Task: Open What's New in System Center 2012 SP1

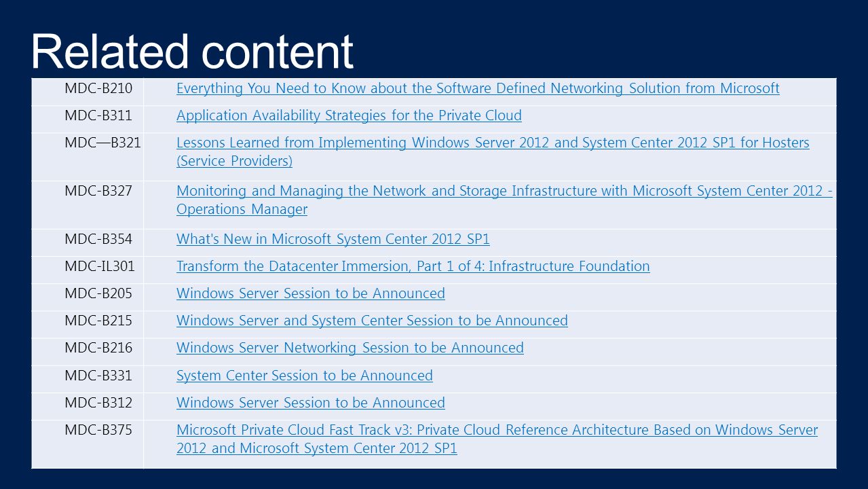Action: tap(333, 239)
